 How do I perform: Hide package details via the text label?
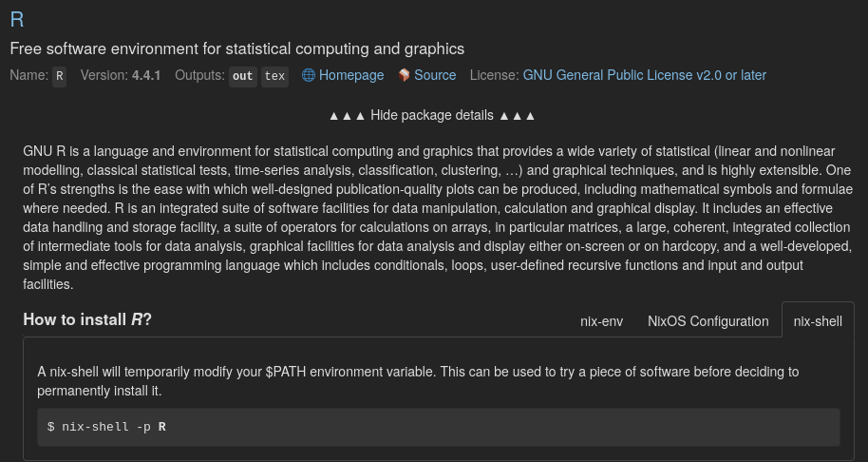click(x=432, y=115)
